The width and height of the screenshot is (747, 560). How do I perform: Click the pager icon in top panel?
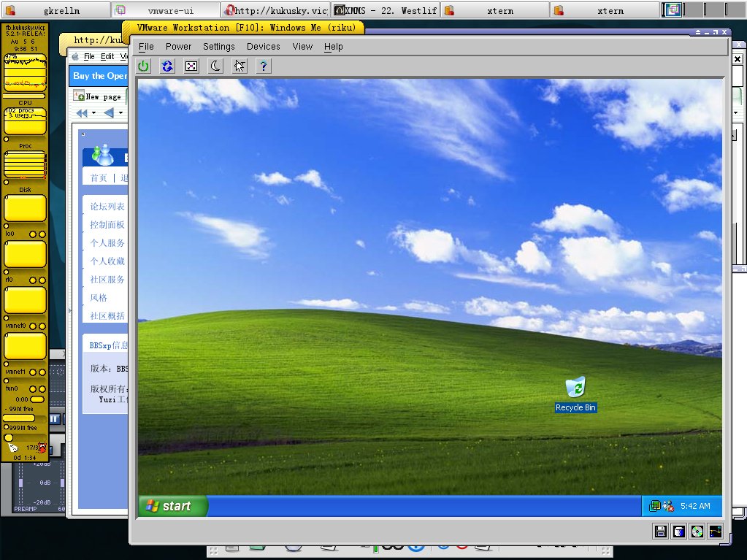pos(673,10)
